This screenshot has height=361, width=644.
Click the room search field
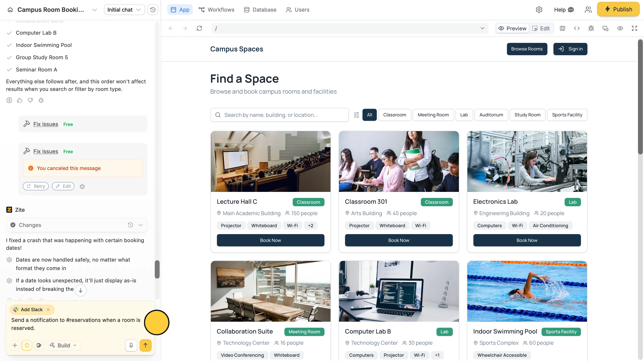280,115
